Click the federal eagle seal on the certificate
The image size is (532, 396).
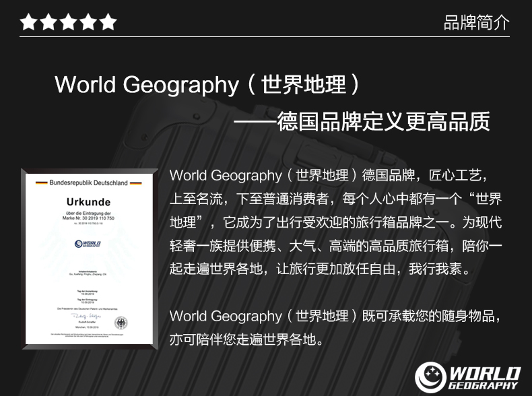pos(121,323)
